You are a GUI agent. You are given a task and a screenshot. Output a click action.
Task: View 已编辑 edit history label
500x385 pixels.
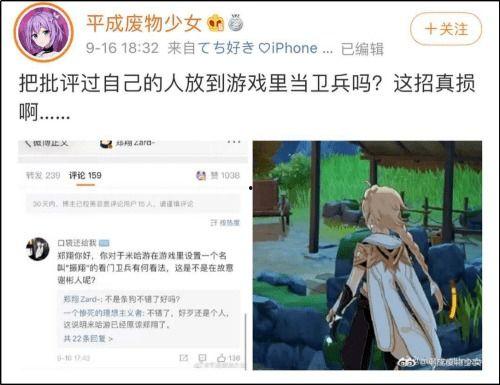tap(362, 49)
